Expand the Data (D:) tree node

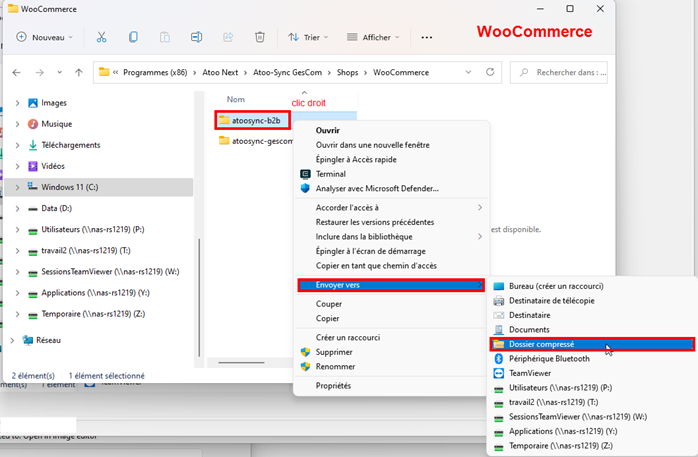coord(17,208)
